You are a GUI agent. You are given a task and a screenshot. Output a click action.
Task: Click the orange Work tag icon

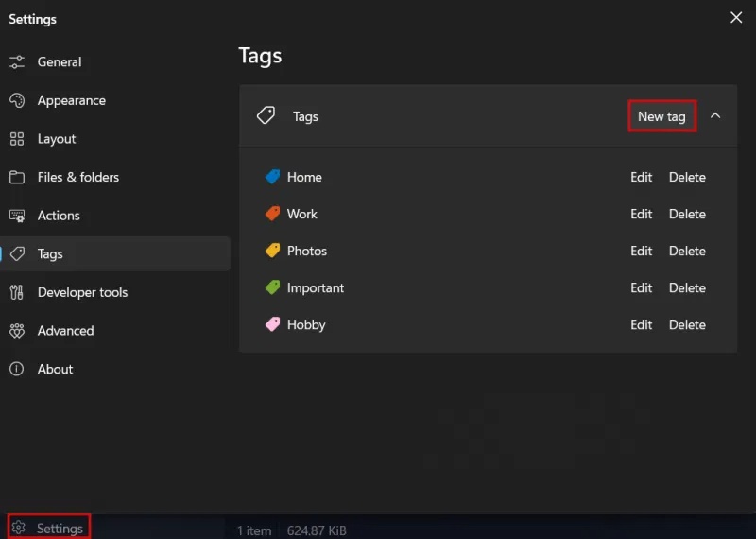pyautogui.click(x=272, y=214)
